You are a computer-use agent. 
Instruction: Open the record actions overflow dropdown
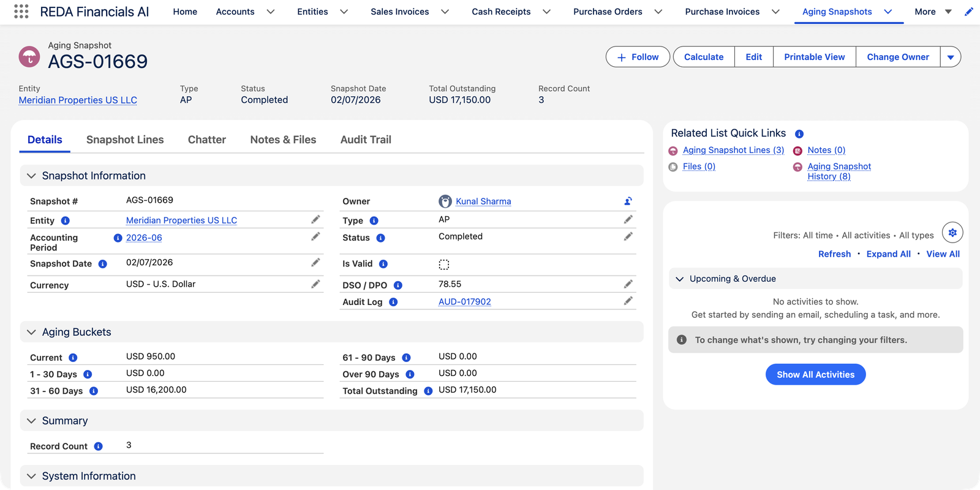[951, 57]
